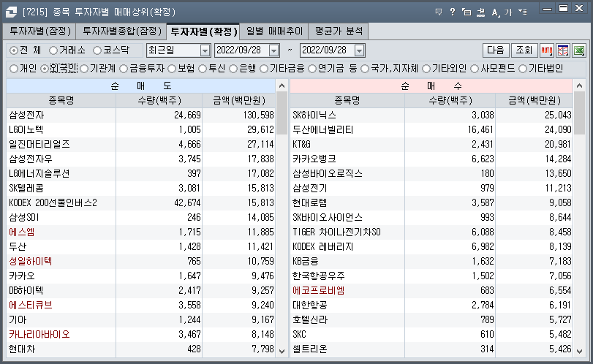Switch to the 평균가 분석 tab
The width and height of the screenshot is (593, 364).
339,31
